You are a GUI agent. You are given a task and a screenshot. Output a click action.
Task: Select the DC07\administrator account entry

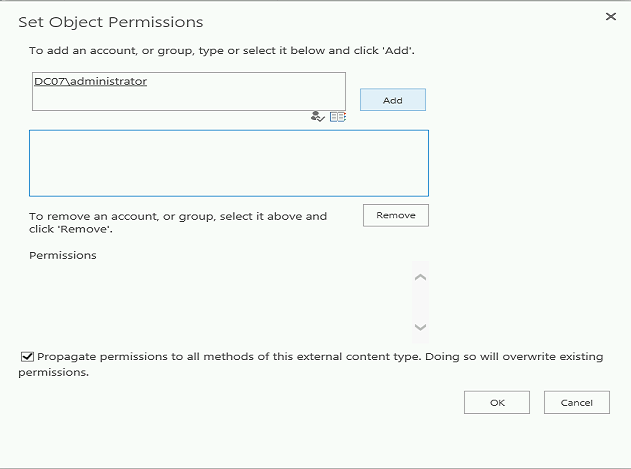(x=90, y=81)
